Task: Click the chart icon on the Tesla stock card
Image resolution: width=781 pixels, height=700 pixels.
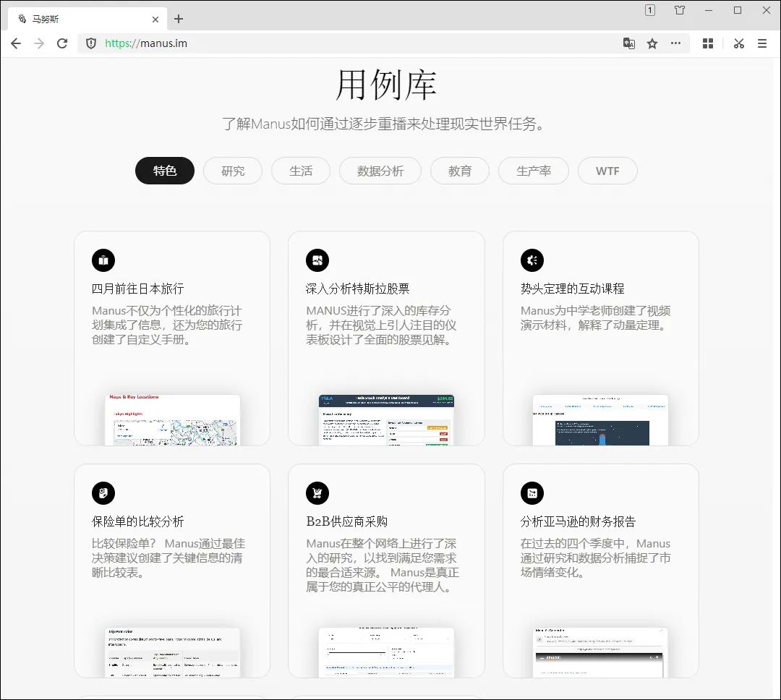Action: [x=317, y=260]
